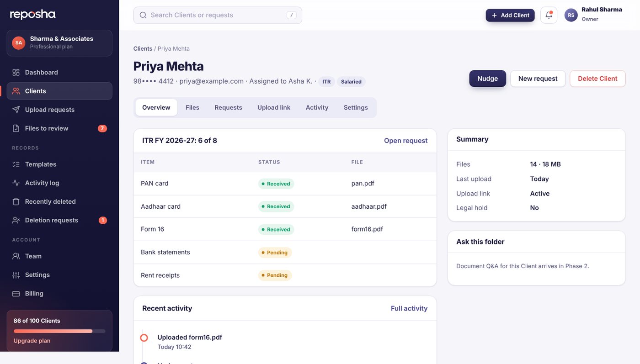Click the Activity log pulse icon
This screenshot has height=364, width=640.
click(x=16, y=183)
